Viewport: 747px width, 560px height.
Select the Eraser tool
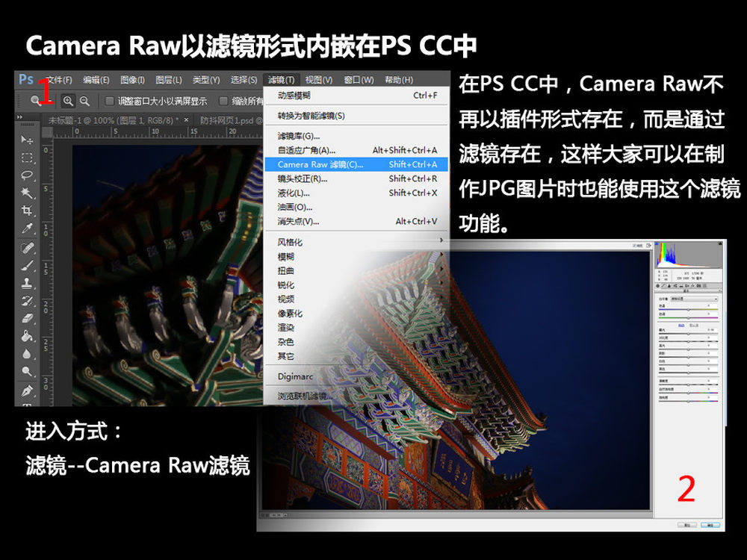(27, 318)
